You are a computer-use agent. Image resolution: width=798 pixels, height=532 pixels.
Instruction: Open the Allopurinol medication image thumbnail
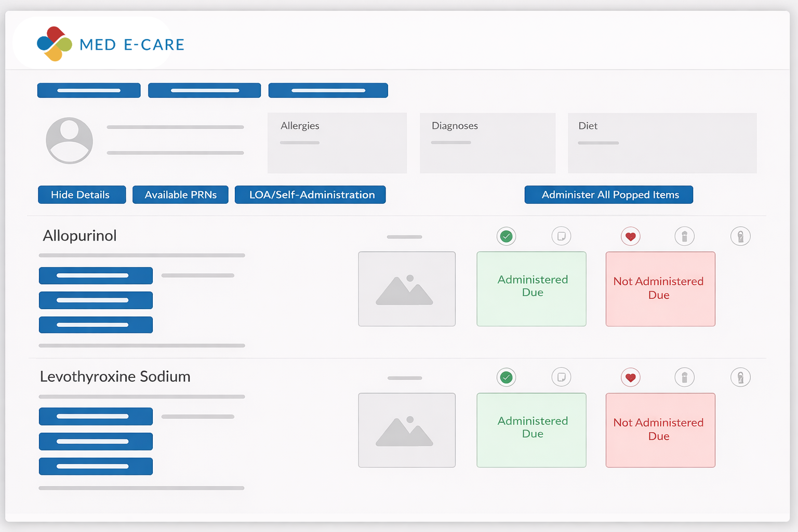pyautogui.click(x=407, y=289)
